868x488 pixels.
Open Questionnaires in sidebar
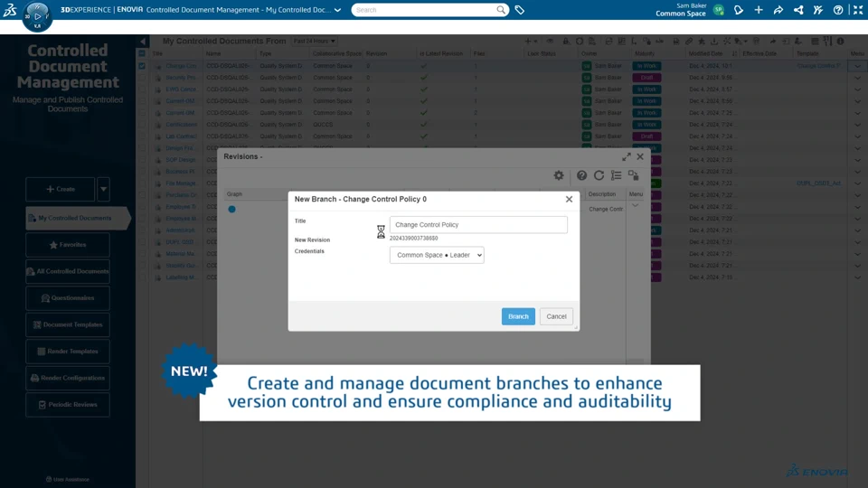68,298
